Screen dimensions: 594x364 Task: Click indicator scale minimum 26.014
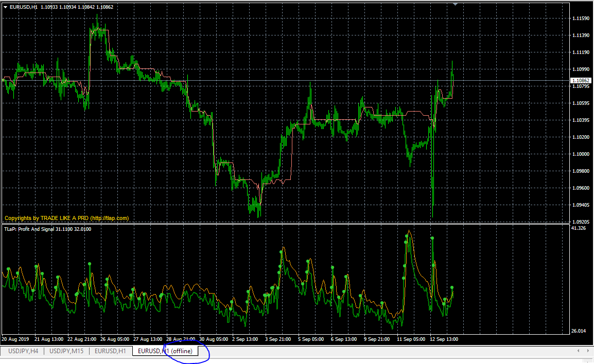(x=579, y=331)
